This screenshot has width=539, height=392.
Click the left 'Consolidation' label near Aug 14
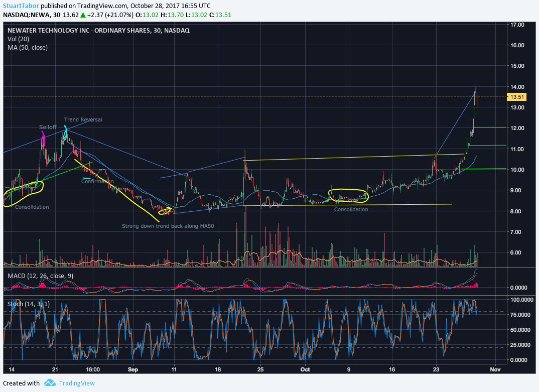[32, 207]
